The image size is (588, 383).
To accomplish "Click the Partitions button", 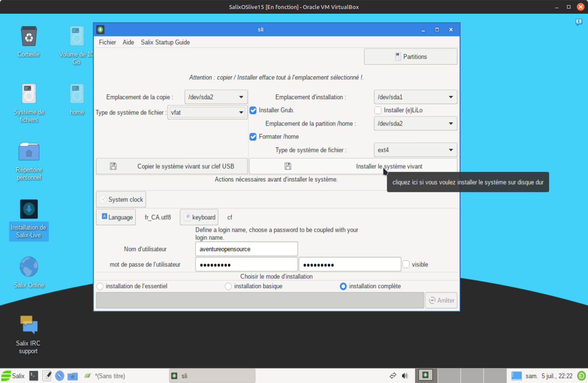I will point(410,57).
